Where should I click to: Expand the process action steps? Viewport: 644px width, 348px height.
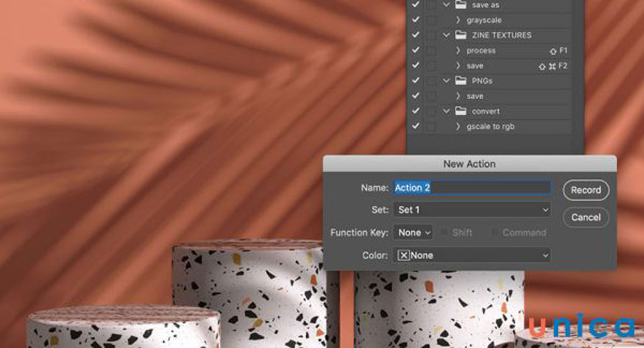[x=458, y=50]
